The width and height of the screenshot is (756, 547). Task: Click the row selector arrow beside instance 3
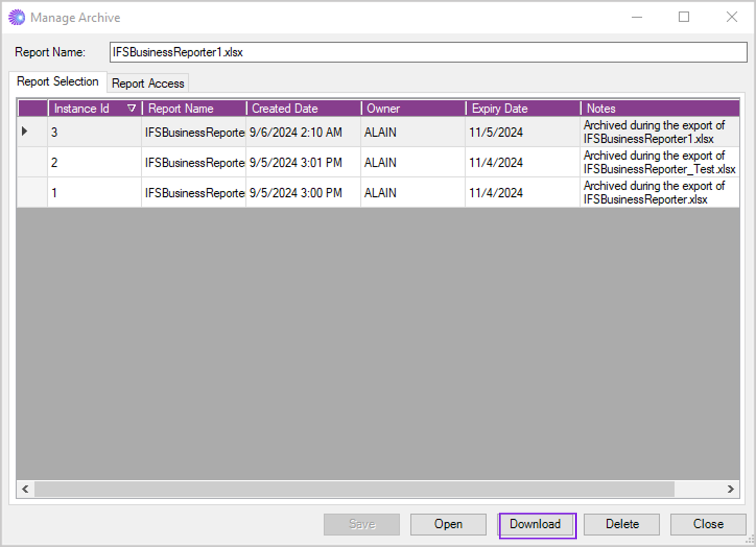click(25, 132)
